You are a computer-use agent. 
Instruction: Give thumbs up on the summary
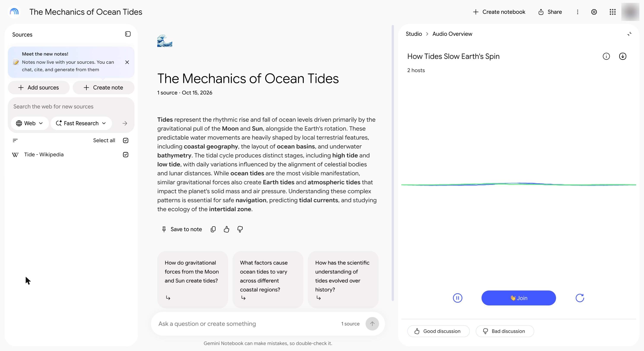click(226, 229)
